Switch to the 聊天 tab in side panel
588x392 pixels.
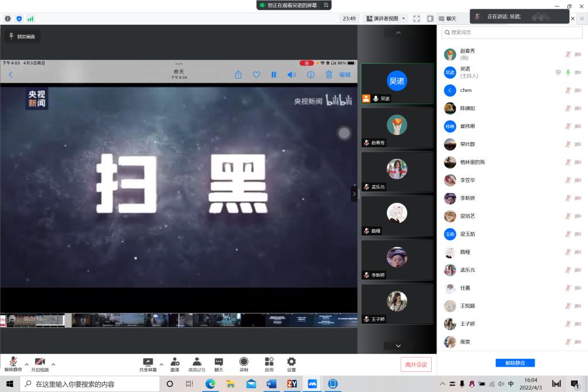tap(451, 18)
